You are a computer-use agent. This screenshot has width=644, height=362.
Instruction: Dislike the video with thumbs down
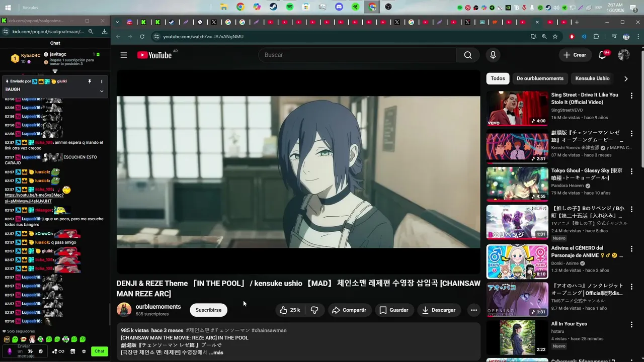tap(314, 310)
